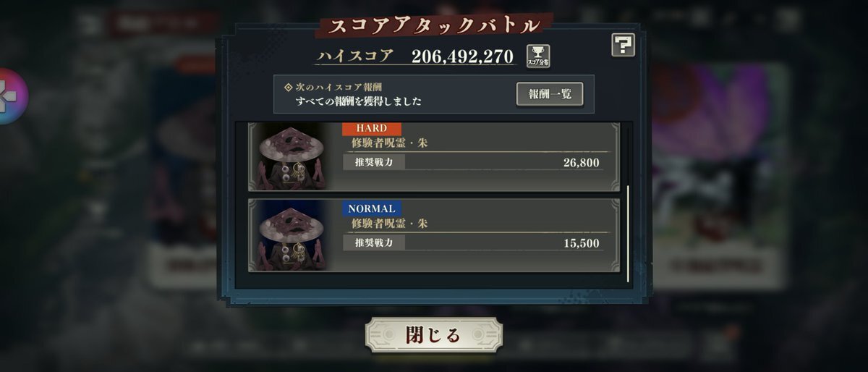Click the HARD 推奨戦力 label
The image size is (868, 372).
click(x=374, y=162)
